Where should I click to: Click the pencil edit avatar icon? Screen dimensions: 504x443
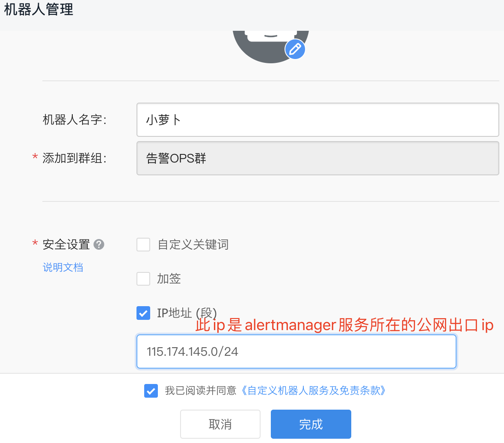(x=295, y=50)
